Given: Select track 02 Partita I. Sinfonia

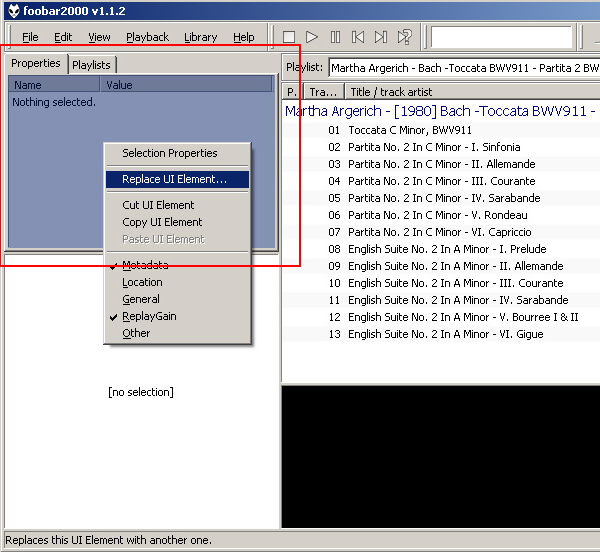Looking at the screenshot, I should point(441,147).
